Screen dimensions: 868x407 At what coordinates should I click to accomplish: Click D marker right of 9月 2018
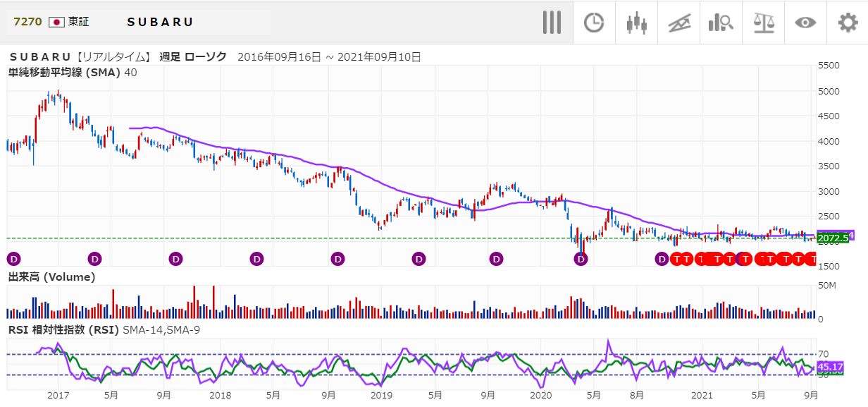tap(338, 259)
